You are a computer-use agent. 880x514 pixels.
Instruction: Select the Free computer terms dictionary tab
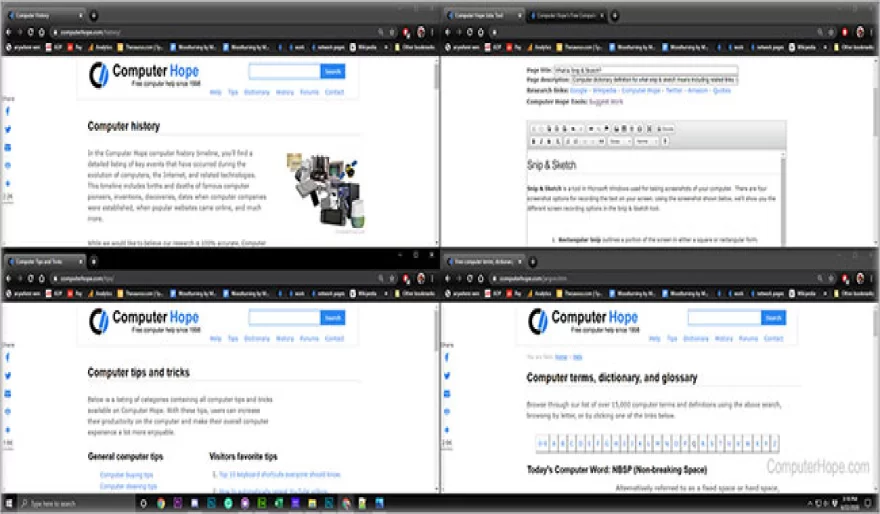pos(484,261)
